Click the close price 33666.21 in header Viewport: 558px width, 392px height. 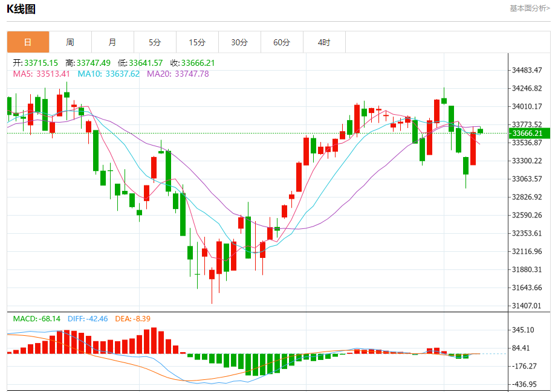[x=198, y=63]
